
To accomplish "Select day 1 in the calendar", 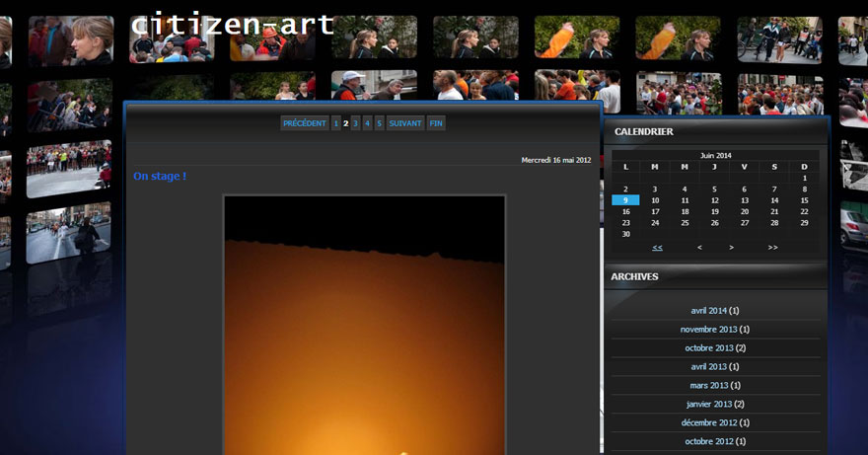I will point(804,178).
